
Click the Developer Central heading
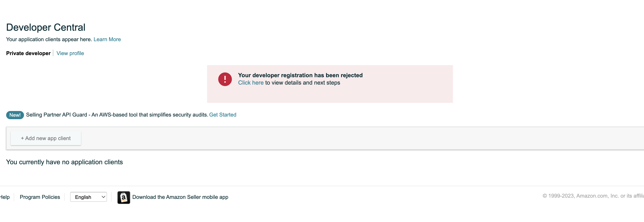coord(46,27)
